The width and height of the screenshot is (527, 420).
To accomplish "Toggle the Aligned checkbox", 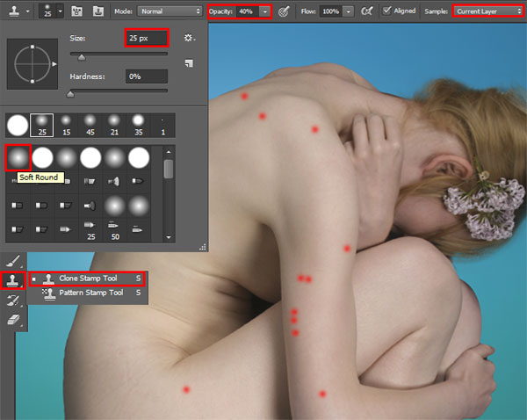I will click(x=386, y=11).
